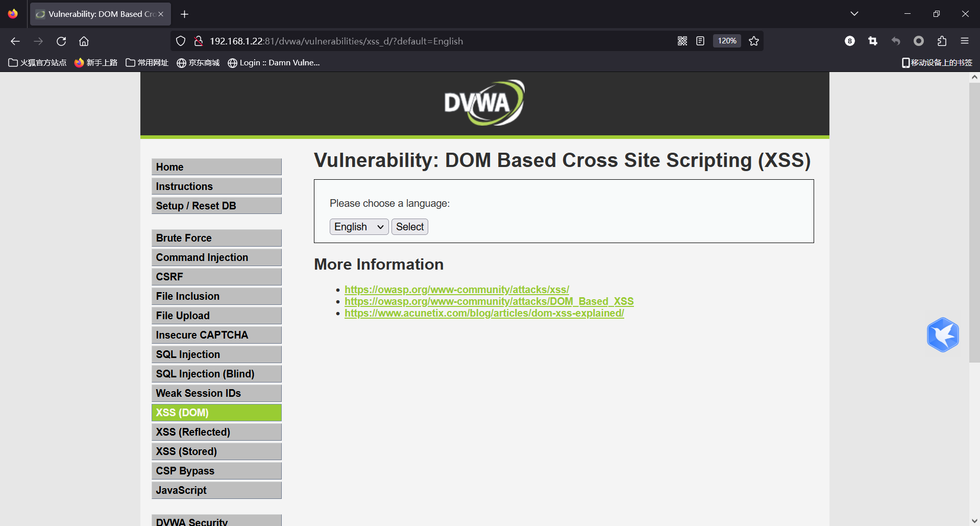Go to Weak Session IDs page
Image resolution: width=980 pixels, height=526 pixels.
tap(216, 393)
